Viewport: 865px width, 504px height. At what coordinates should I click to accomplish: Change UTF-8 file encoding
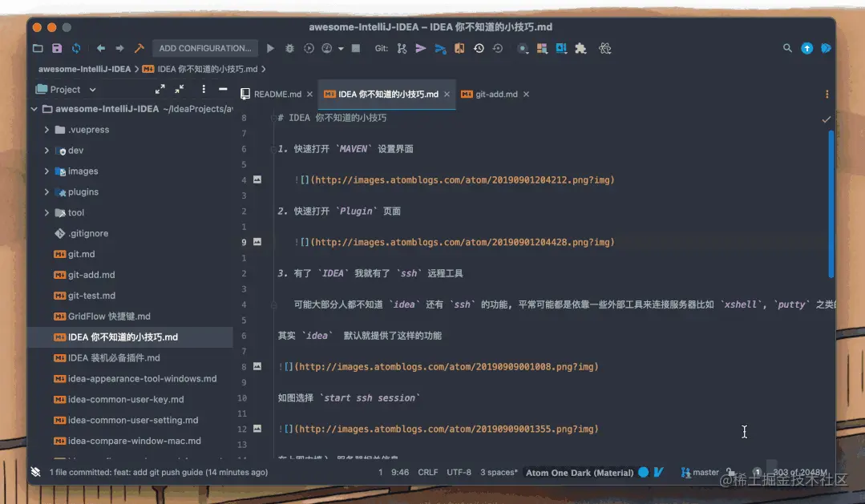[x=459, y=473]
